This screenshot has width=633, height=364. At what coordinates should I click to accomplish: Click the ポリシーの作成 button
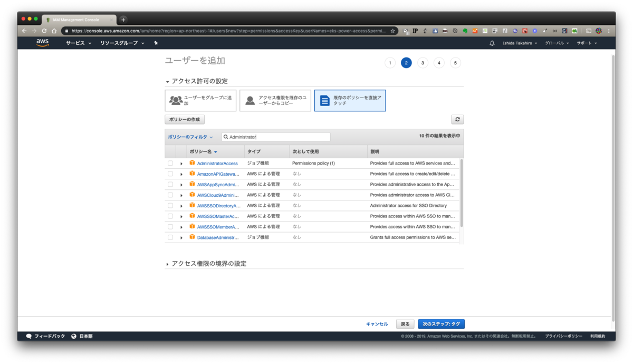[185, 120]
